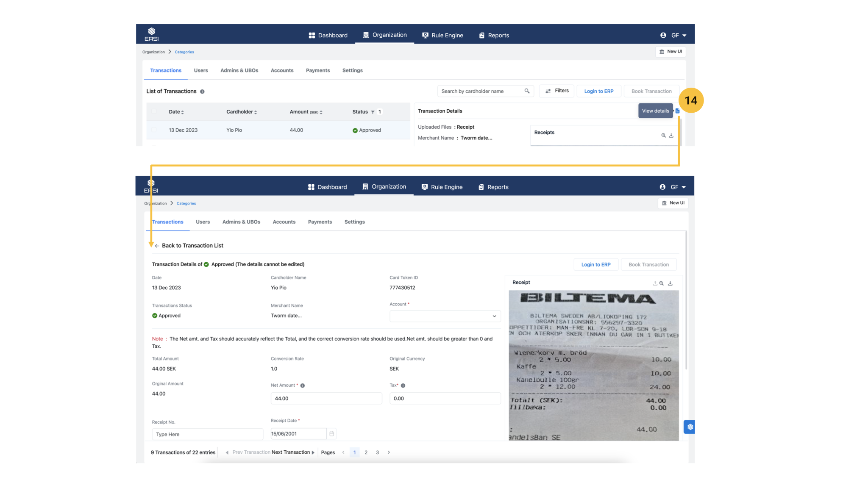
Task: Zoom the Receipts preview in Transaction Details panel
Action: (663, 136)
